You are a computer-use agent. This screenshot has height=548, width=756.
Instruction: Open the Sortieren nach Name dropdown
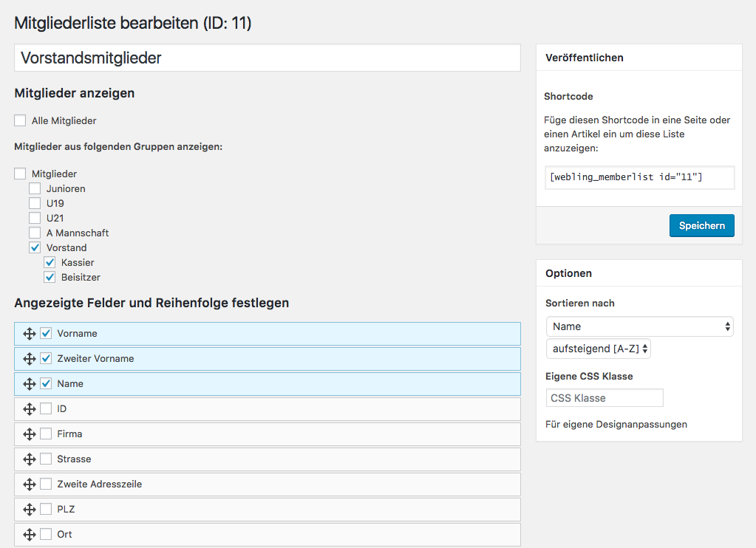coord(639,326)
